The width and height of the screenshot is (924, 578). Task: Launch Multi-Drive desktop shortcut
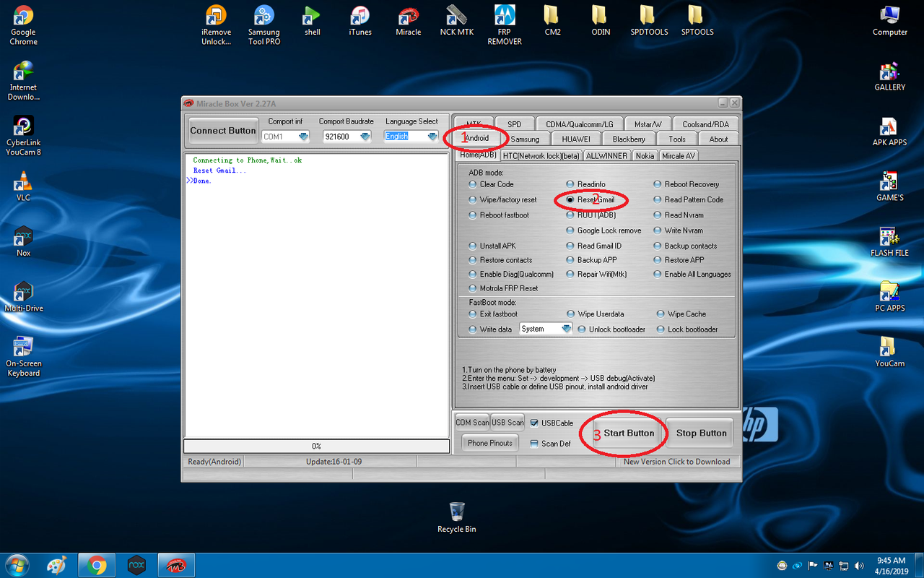(x=23, y=297)
